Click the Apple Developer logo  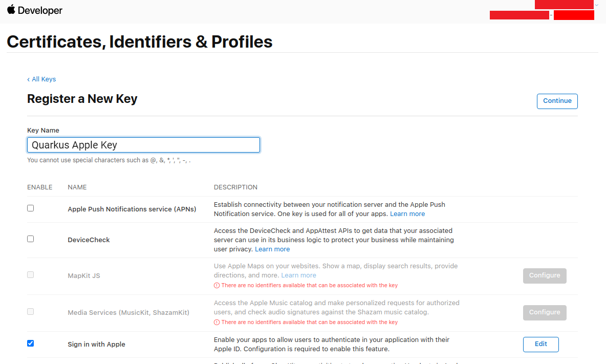34,10
